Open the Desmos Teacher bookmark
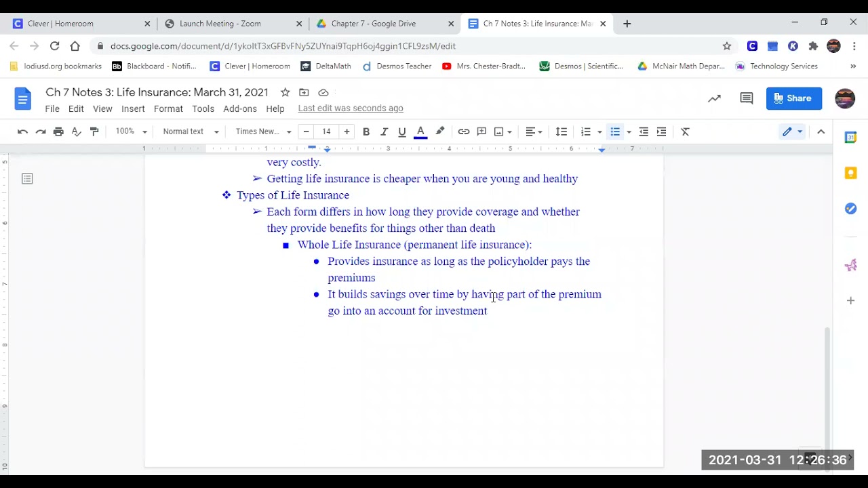This screenshot has width=868, height=488. (x=397, y=66)
